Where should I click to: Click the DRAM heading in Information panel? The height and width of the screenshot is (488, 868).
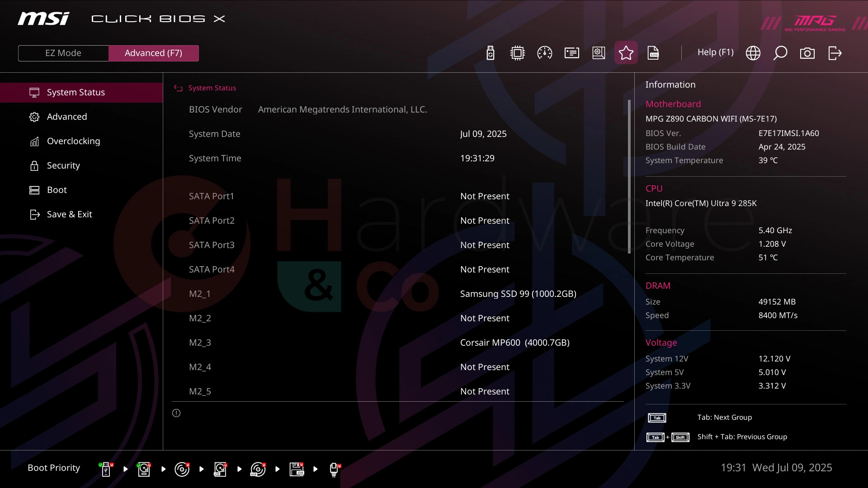[658, 286]
